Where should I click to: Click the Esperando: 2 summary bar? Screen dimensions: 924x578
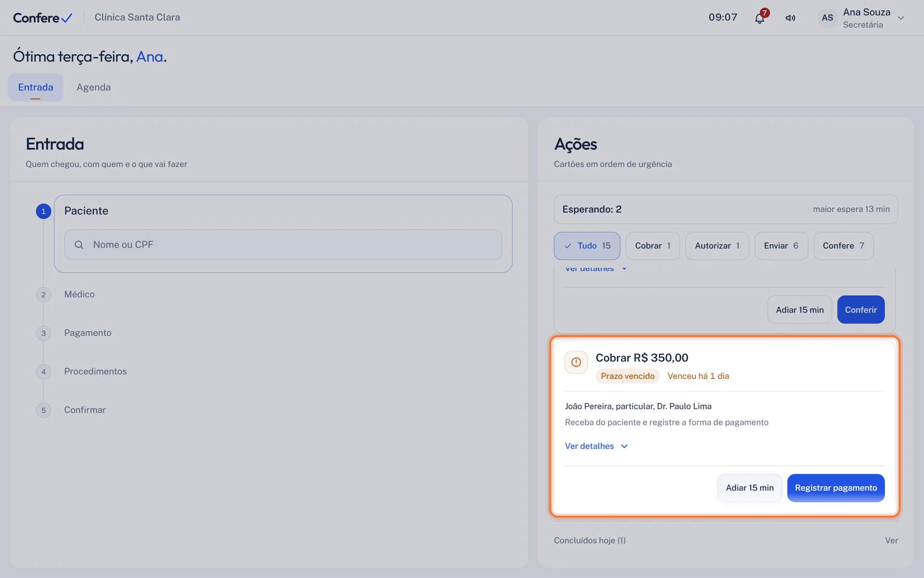[726, 210]
